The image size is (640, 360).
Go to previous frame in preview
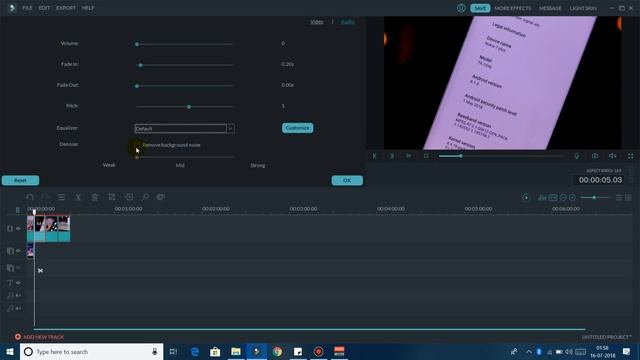point(374,156)
